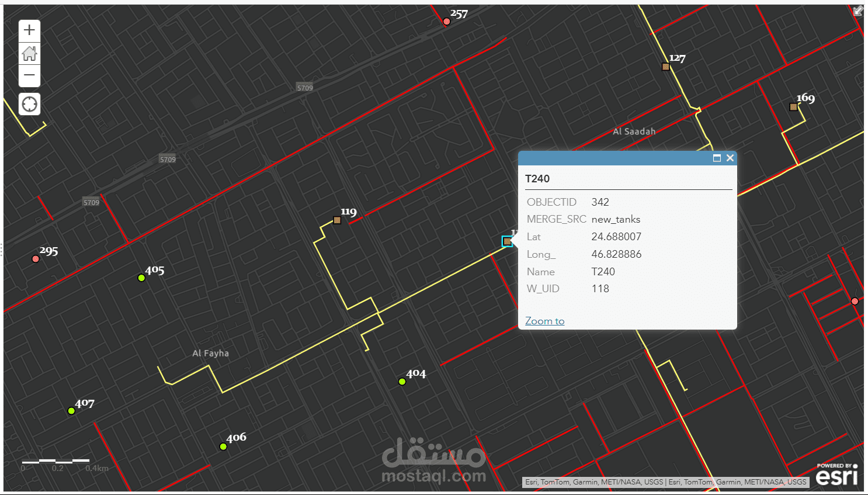
Task: Select tank marker 119
Action: [337, 220]
